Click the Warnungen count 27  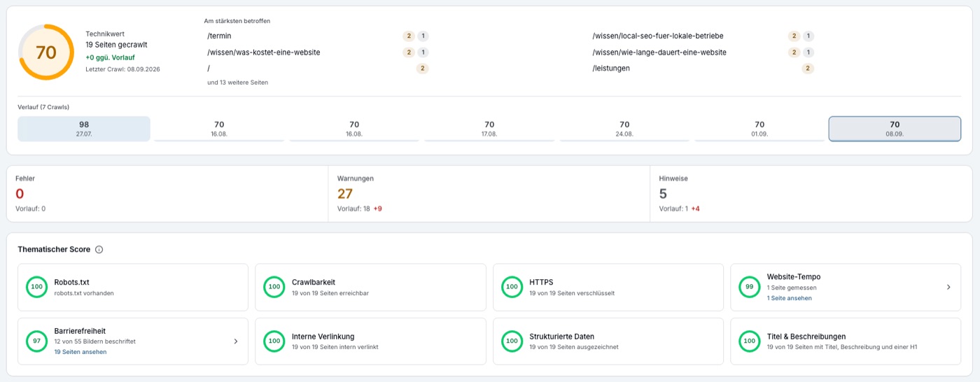point(345,194)
